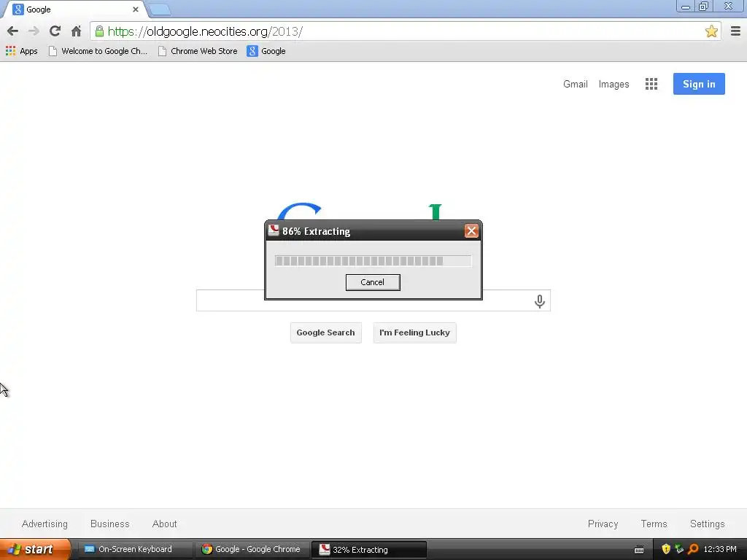Open the Apps bookmarks shortcut
Image resolution: width=747 pixels, height=560 pixels.
[21, 51]
